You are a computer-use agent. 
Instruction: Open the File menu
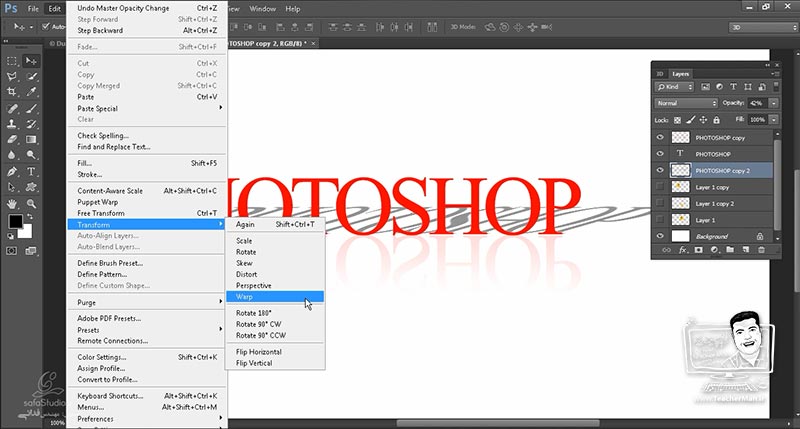33,9
